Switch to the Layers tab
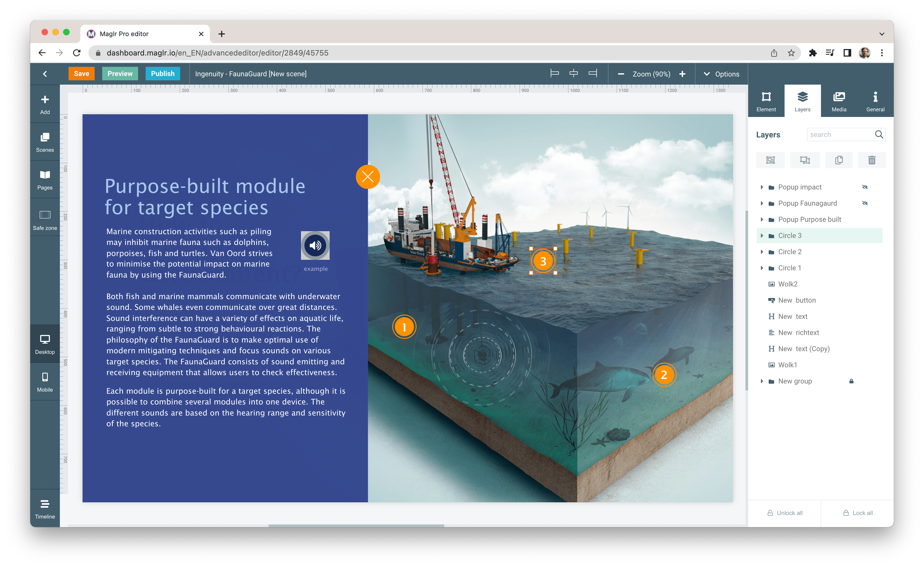The height and width of the screenshot is (567, 924). [x=802, y=101]
